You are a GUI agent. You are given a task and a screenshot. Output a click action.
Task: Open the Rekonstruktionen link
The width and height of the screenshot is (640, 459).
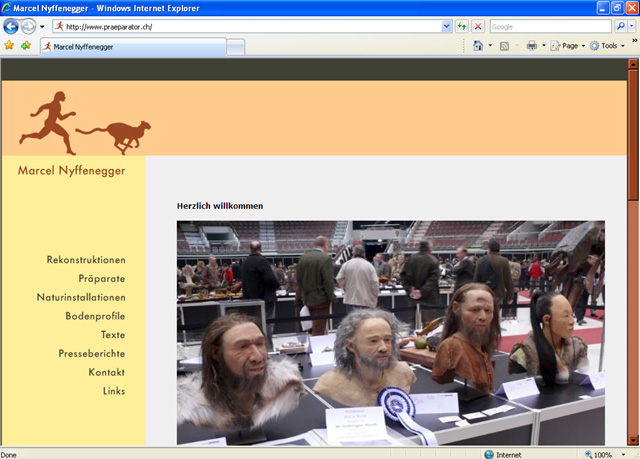tap(86, 260)
